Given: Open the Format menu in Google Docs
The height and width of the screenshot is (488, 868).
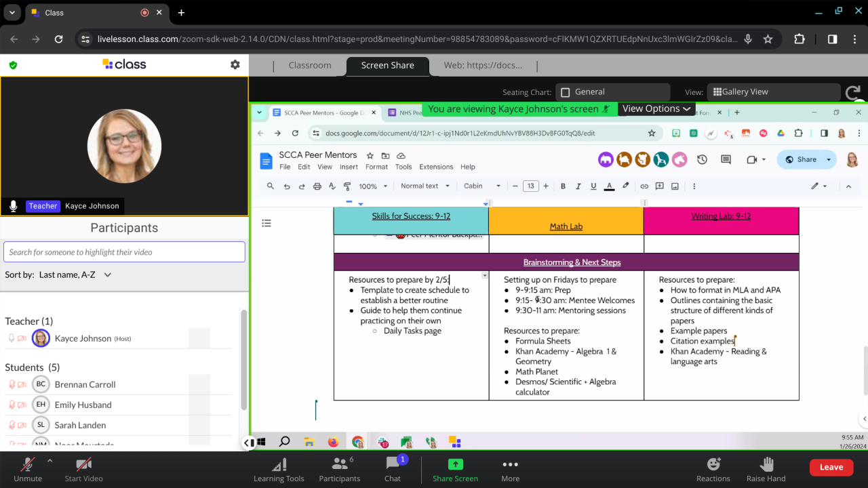Looking at the screenshot, I should [x=376, y=167].
